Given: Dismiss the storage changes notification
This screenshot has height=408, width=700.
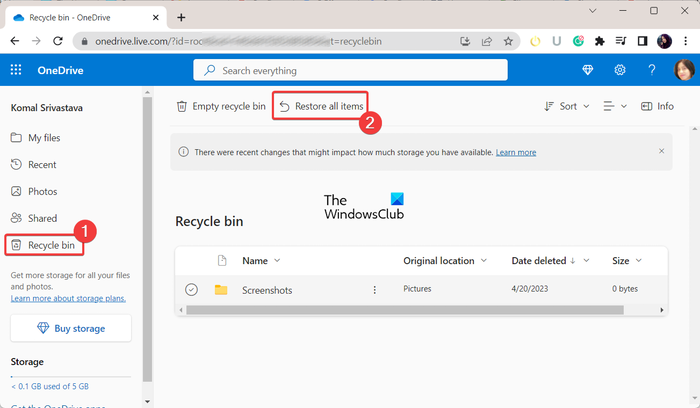Looking at the screenshot, I should point(662,151).
